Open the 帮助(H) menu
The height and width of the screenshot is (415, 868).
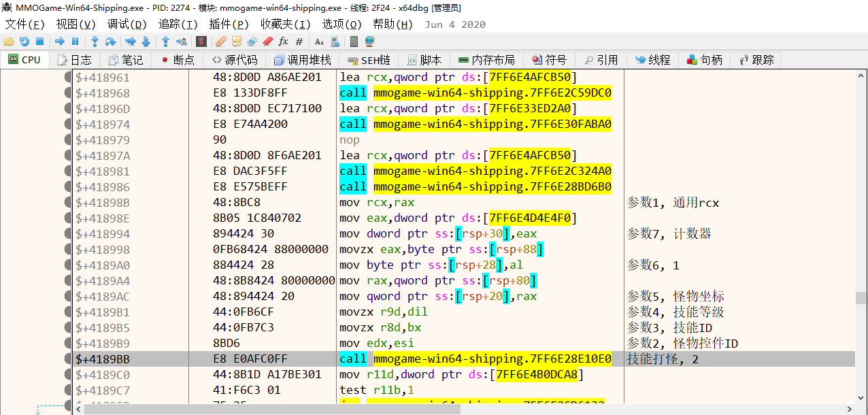[x=393, y=24]
